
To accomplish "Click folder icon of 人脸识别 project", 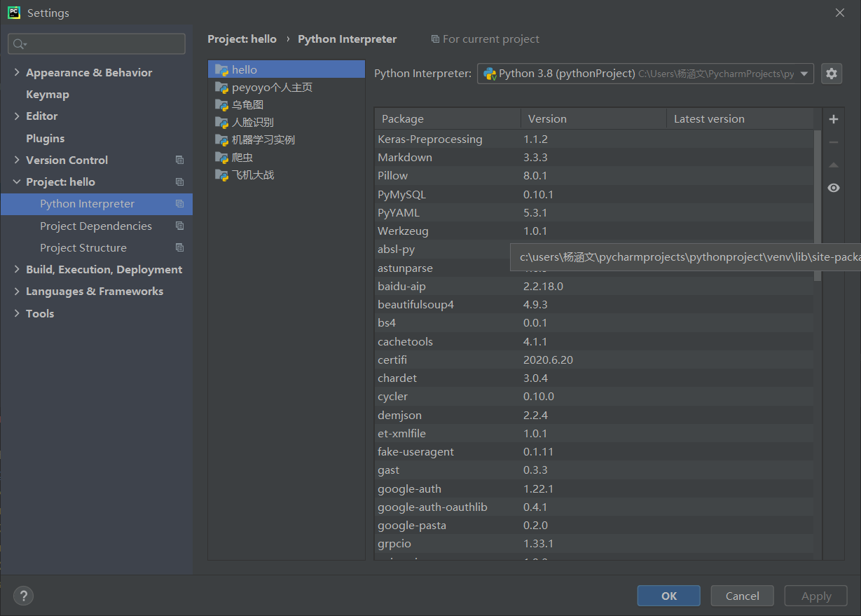I will pyautogui.click(x=221, y=122).
